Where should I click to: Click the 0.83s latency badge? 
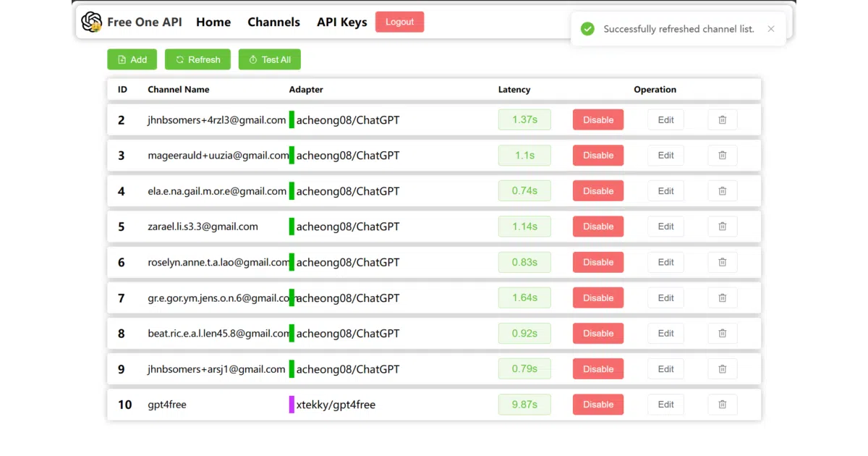click(x=524, y=262)
